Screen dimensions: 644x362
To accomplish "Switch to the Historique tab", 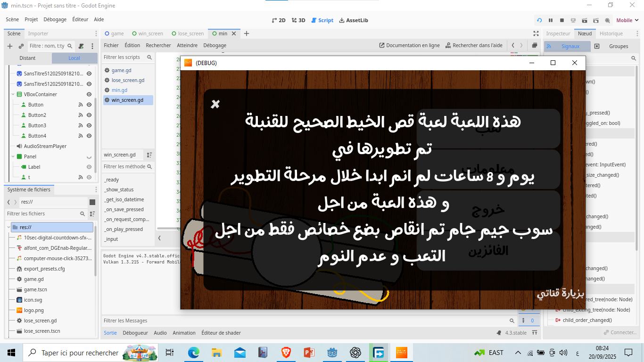I will [x=611, y=33].
